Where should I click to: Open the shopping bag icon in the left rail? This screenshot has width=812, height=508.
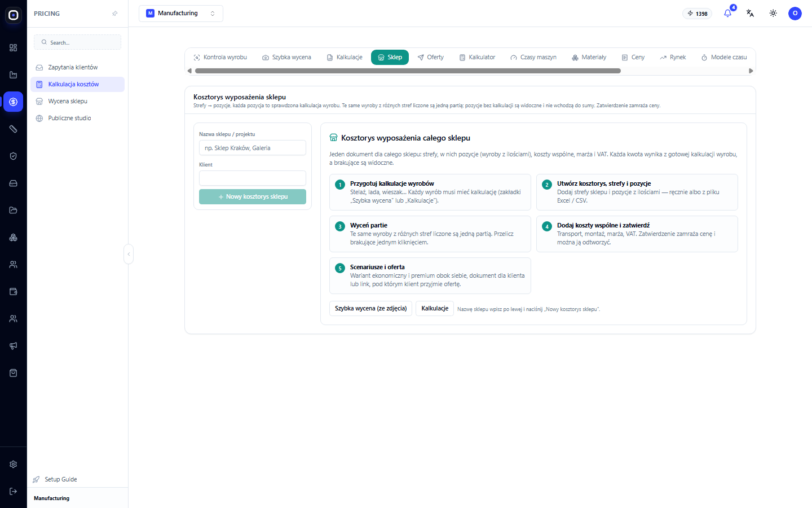tap(14, 373)
